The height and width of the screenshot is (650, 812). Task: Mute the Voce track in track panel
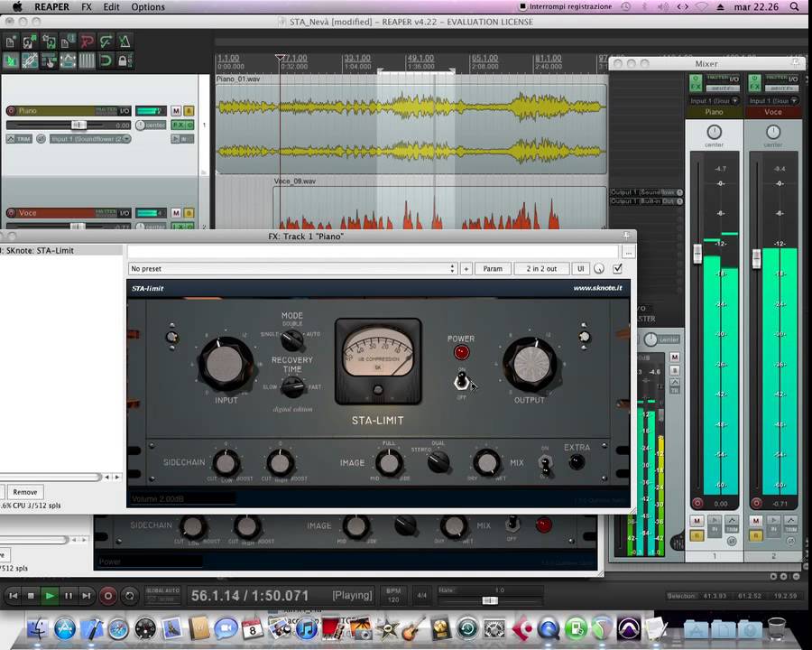tap(176, 212)
